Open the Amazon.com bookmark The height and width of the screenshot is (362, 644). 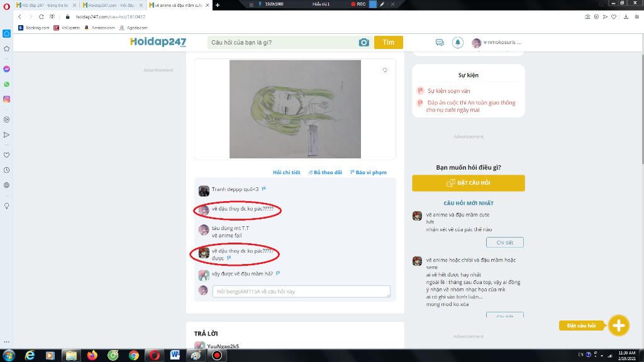click(x=99, y=28)
